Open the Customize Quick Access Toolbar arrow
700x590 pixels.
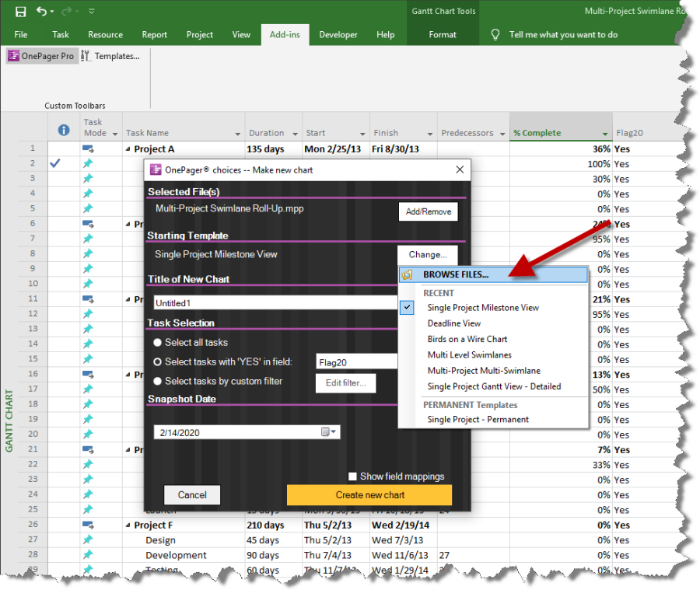point(92,11)
